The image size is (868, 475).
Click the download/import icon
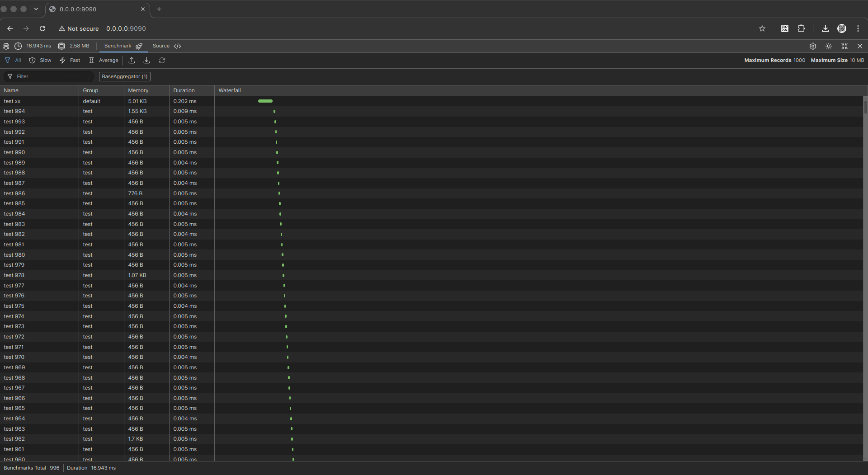(147, 60)
